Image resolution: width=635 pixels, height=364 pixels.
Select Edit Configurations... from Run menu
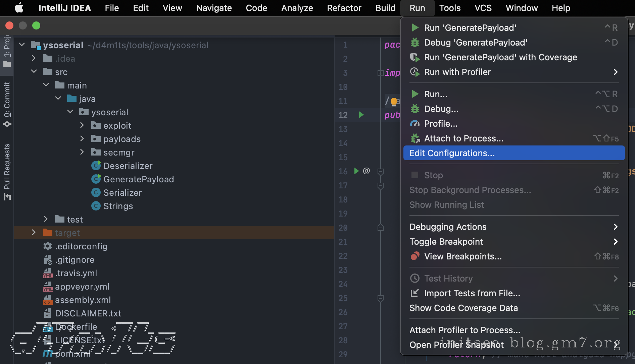coord(452,153)
